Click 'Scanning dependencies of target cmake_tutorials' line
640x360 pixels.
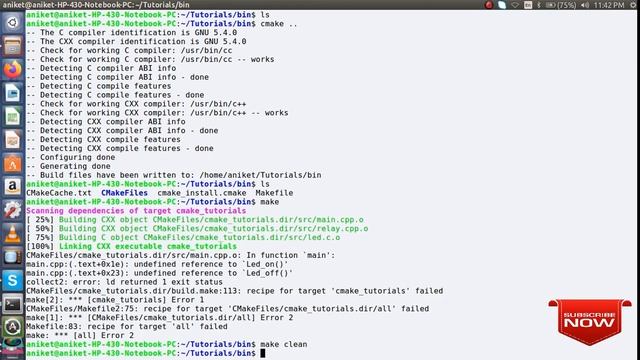[x=136, y=211]
